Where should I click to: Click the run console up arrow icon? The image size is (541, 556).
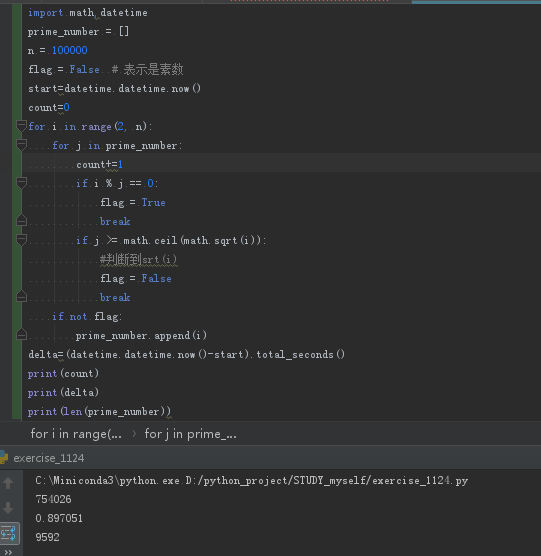(8, 483)
